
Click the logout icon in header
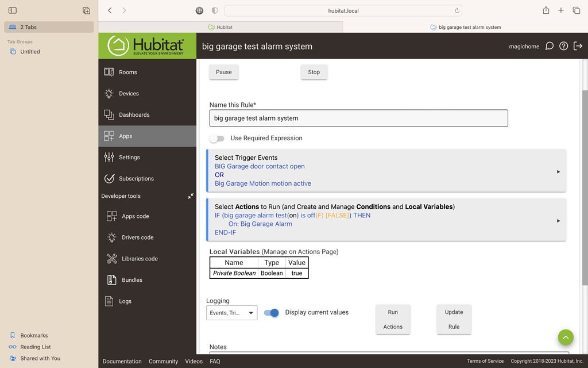(578, 46)
